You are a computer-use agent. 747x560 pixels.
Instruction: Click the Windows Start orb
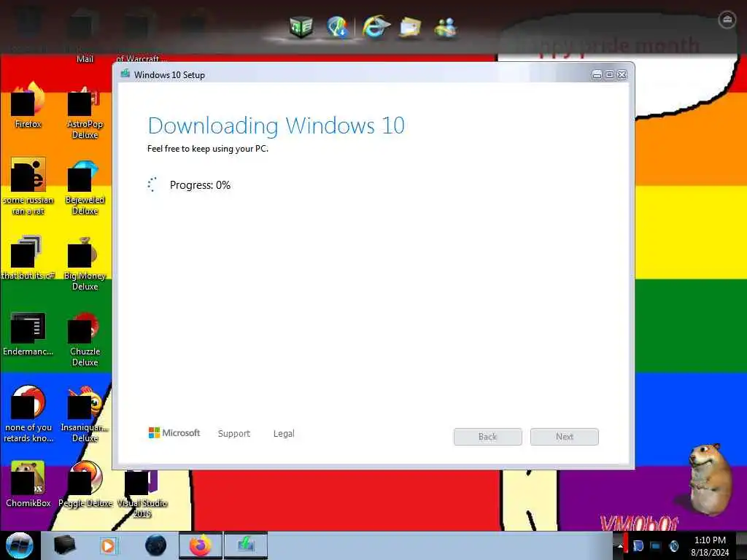[20, 545]
